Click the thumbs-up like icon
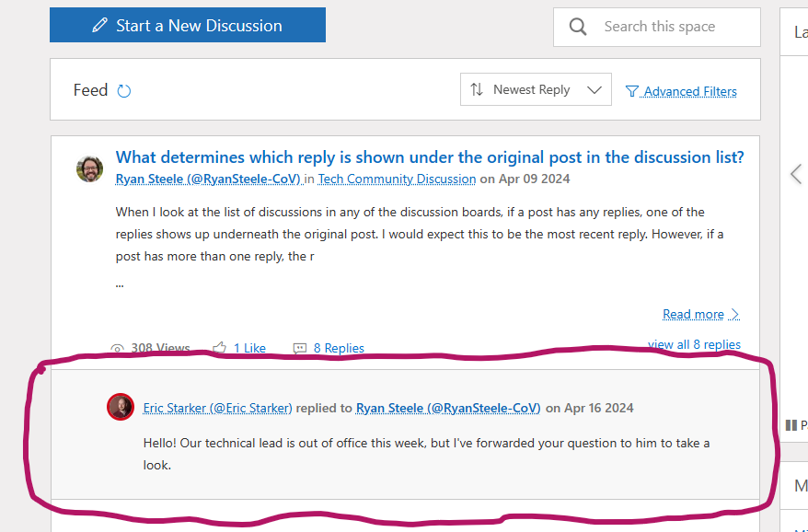This screenshot has width=808, height=532. click(x=219, y=348)
